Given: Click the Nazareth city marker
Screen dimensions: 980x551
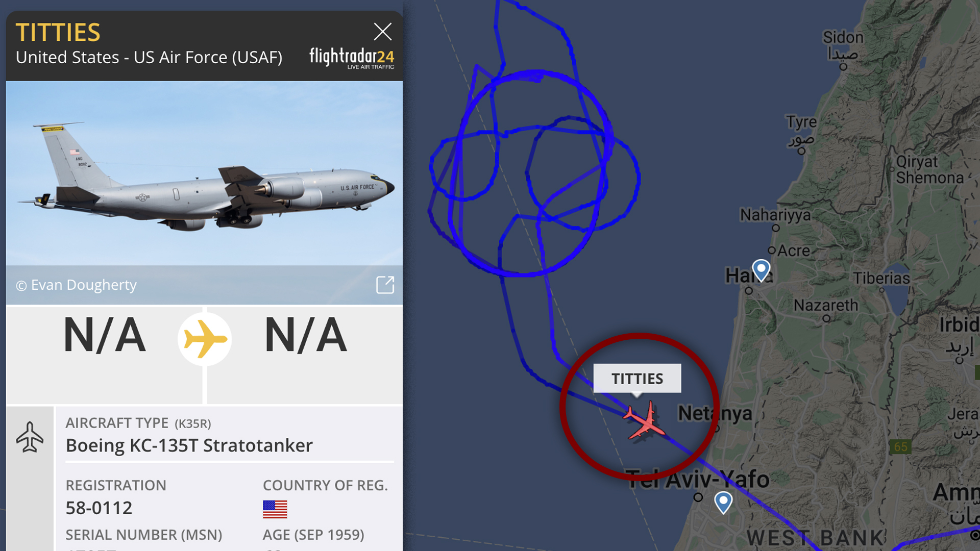Looking at the screenshot, I should (x=826, y=319).
